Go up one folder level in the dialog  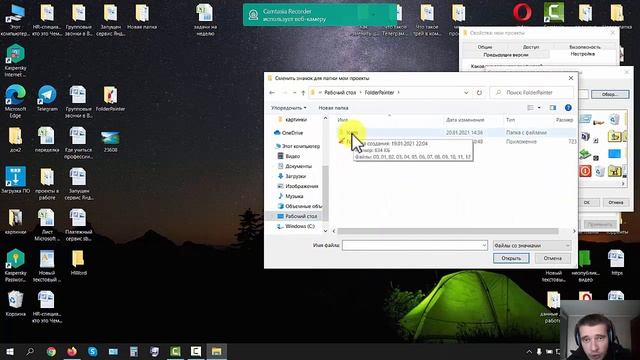(303, 93)
